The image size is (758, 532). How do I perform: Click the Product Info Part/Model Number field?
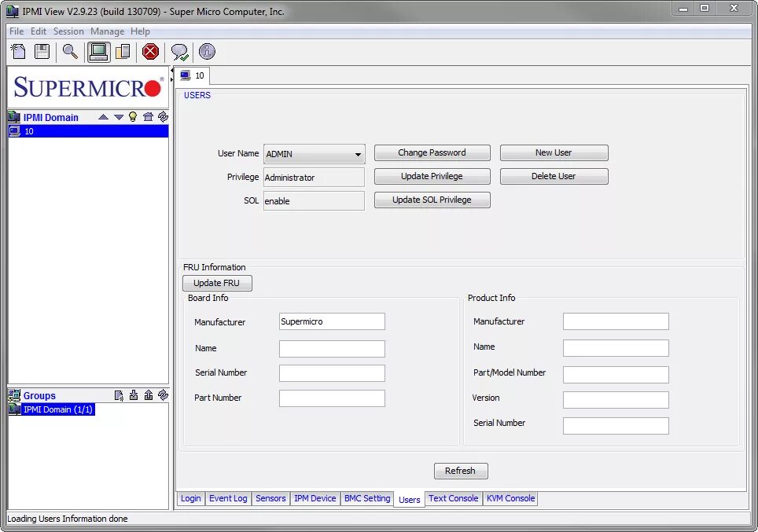pos(616,375)
